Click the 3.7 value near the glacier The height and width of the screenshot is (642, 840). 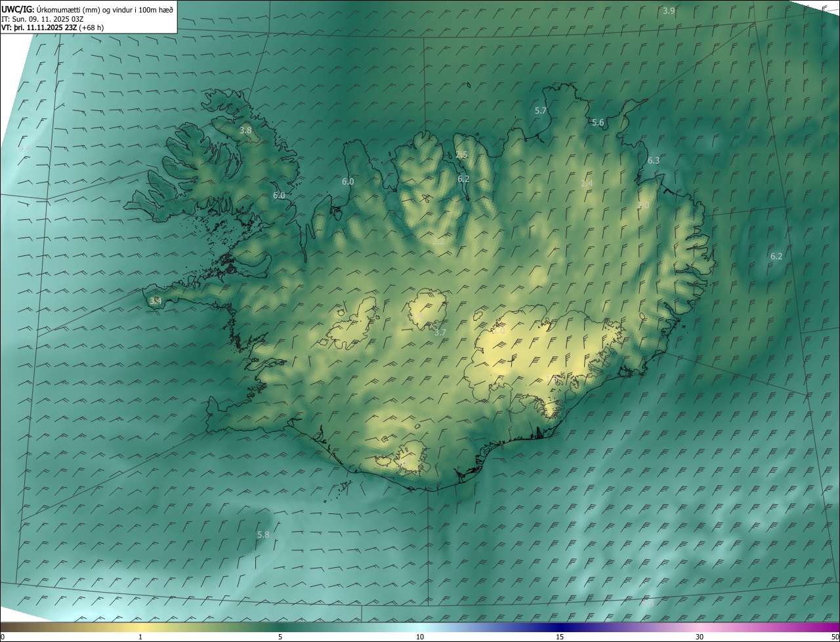440,332
